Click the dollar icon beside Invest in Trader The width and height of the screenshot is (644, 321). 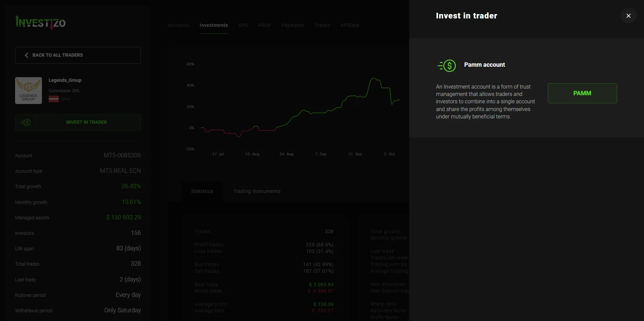coord(25,122)
